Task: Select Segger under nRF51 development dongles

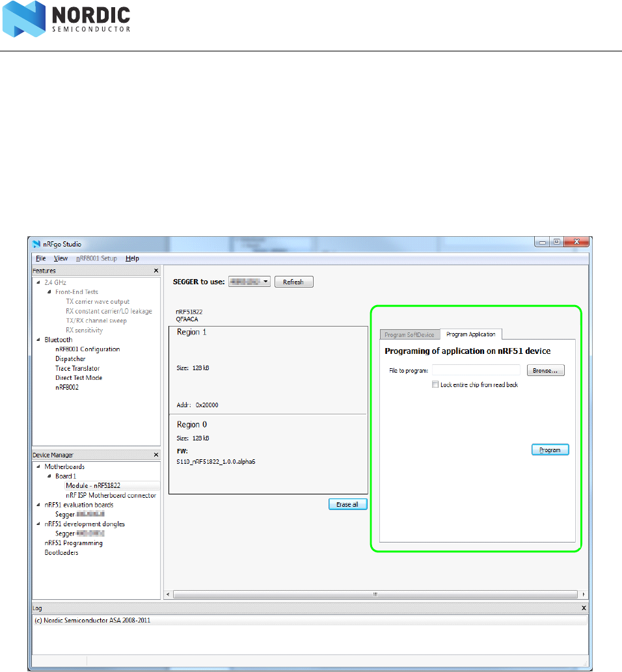Action: tap(80, 533)
